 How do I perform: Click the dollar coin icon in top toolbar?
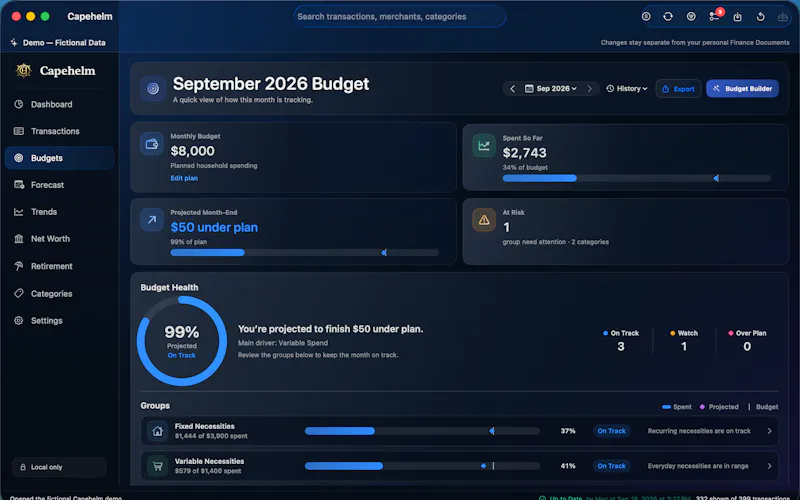646,17
